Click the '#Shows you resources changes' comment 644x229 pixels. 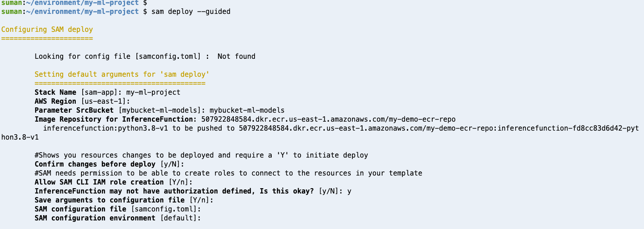coord(201,155)
